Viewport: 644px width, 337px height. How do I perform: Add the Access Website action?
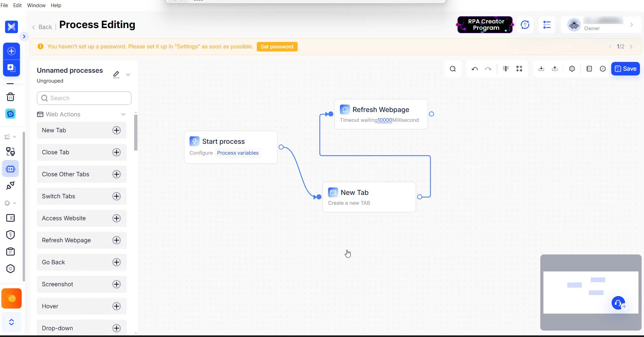(117, 218)
